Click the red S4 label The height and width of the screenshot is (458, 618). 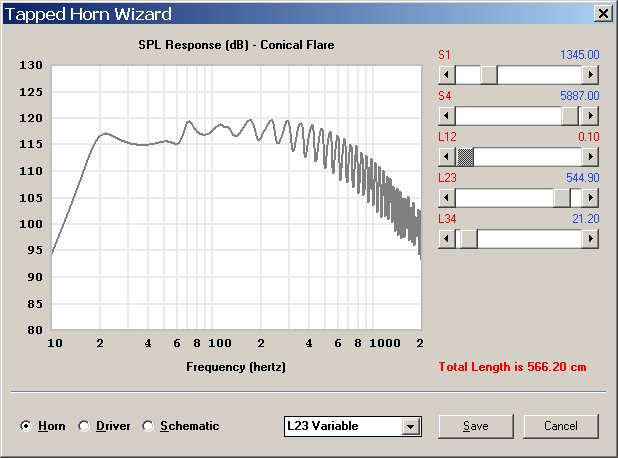click(445, 96)
